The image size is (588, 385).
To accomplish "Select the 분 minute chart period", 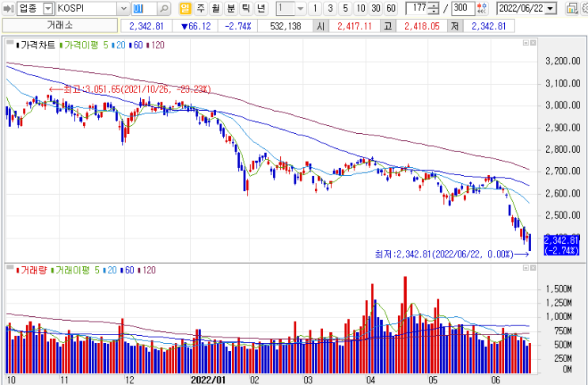I will tap(231, 8).
